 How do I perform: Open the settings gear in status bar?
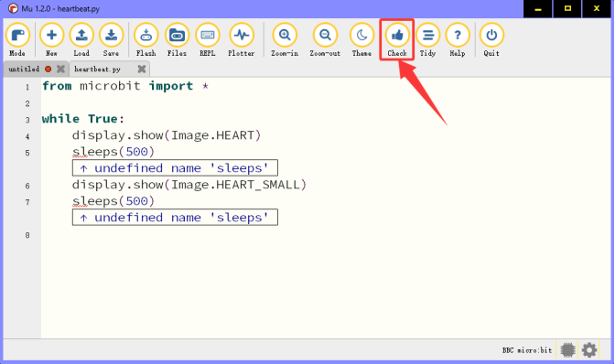click(x=589, y=350)
